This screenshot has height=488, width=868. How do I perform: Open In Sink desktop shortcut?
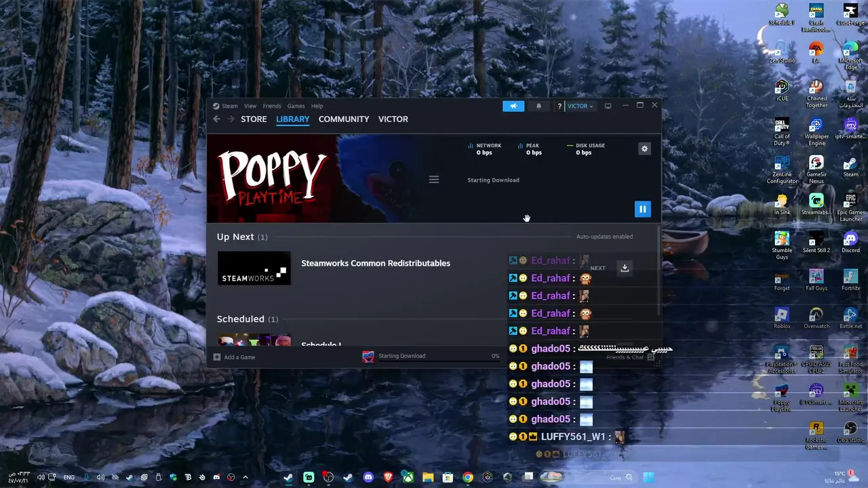tap(782, 204)
